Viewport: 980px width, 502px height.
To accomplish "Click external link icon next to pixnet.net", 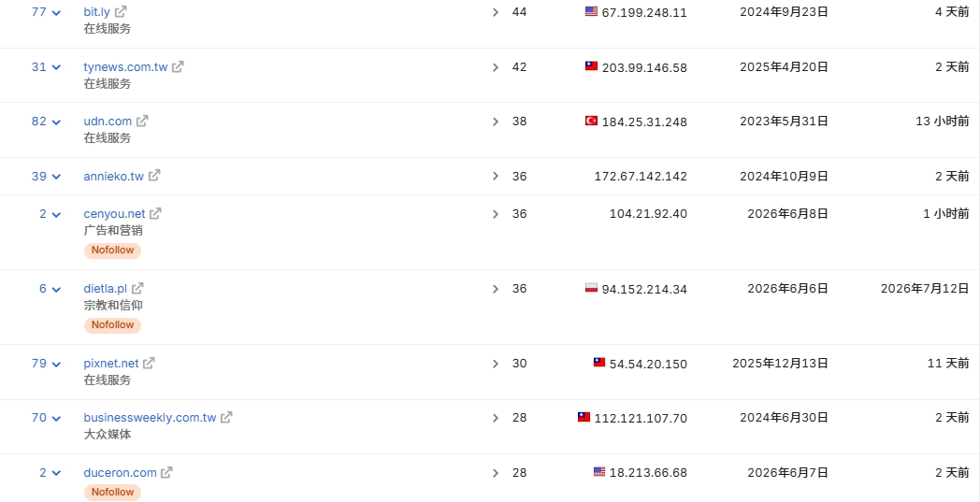I will (150, 363).
